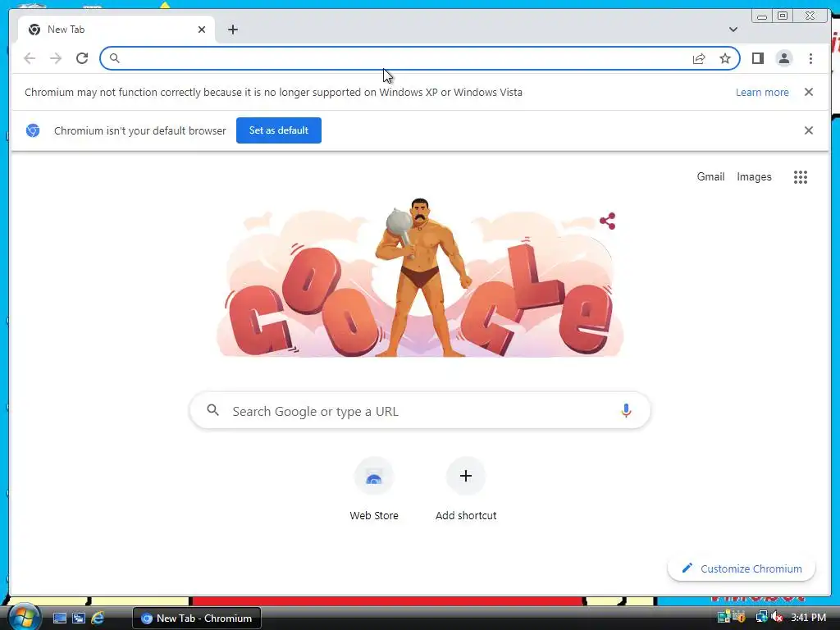This screenshot has width=840, height=630.
Task: Click the taskbar clock 3:41 PM
Action: click(808, 617)
